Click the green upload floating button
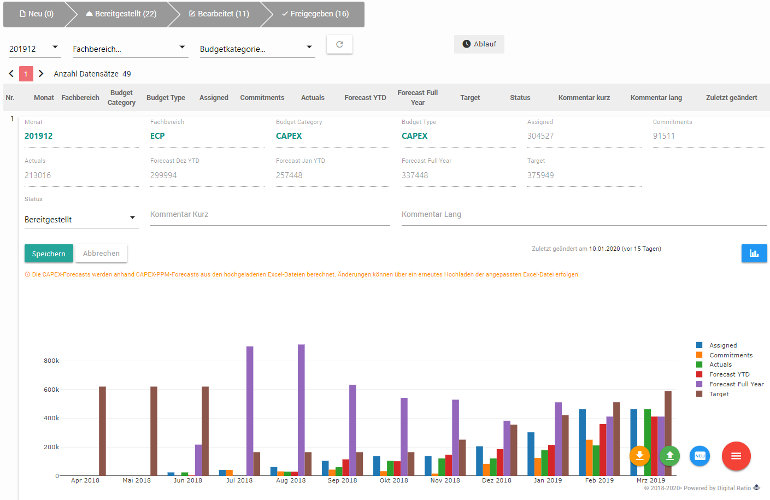Viewport: 770px width, 500px height. tap(669, 456)
